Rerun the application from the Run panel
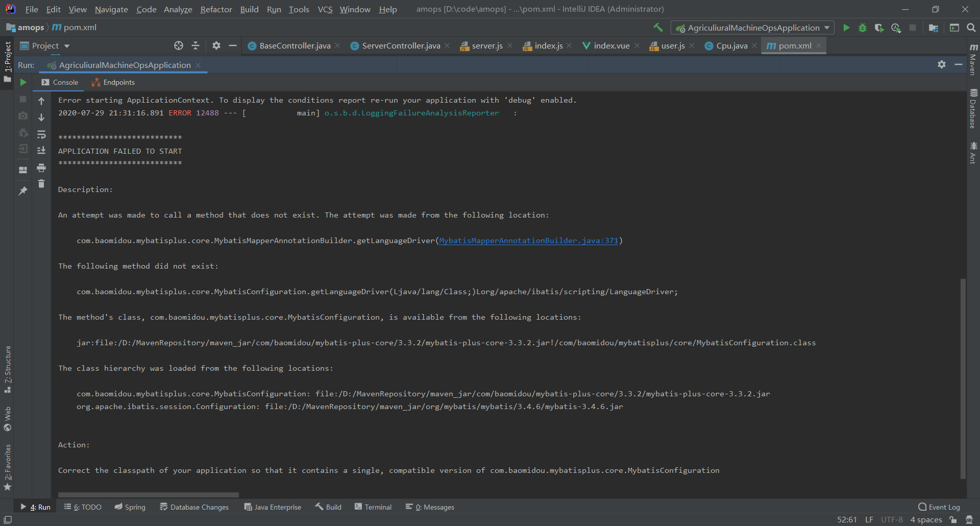The image size is (980, 526). 23,82
